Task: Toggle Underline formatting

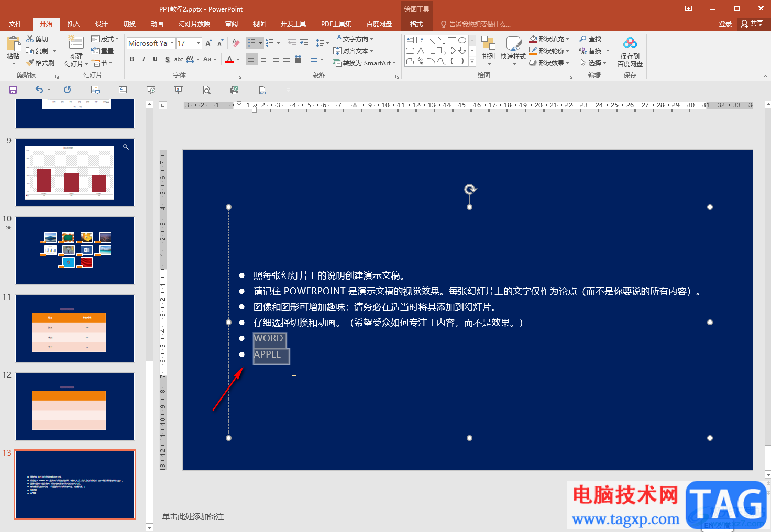Action: coord(155,59)
